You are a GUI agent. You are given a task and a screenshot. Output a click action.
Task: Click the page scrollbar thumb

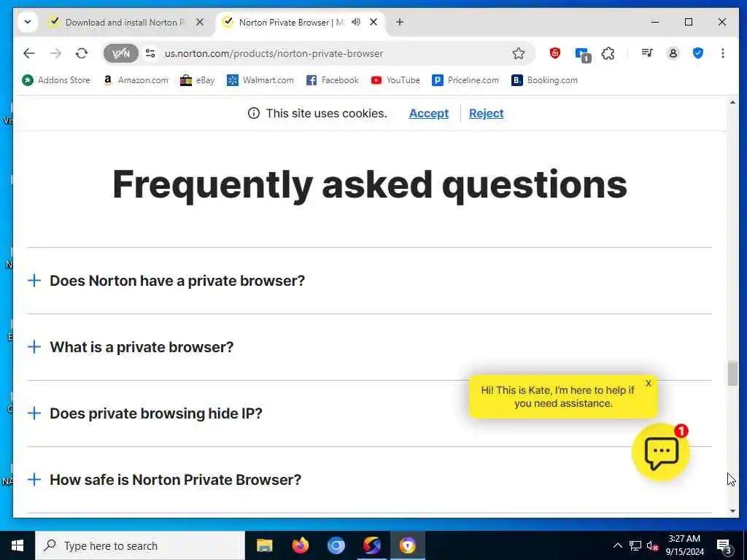tap(732, 374)
